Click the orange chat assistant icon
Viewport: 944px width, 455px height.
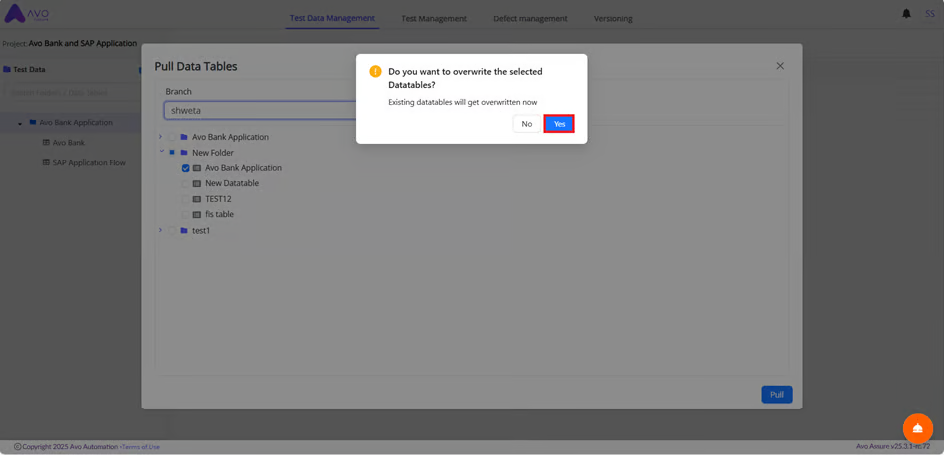(x=917, y=428)
